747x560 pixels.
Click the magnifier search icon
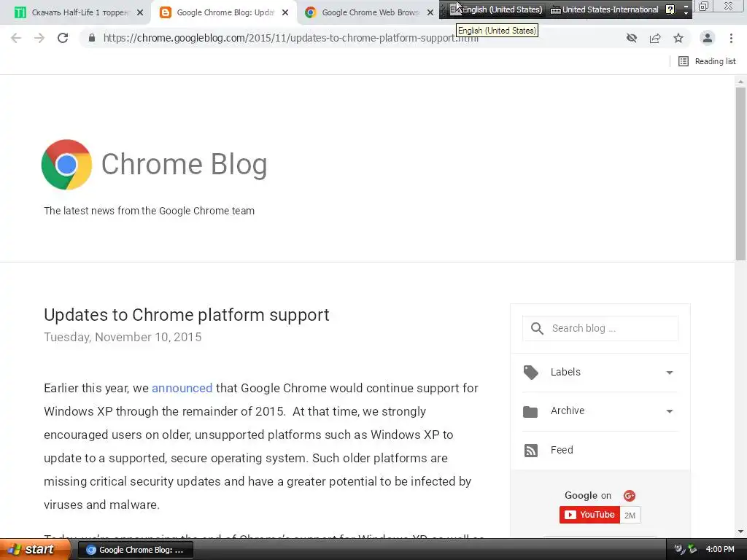[537, 329]
